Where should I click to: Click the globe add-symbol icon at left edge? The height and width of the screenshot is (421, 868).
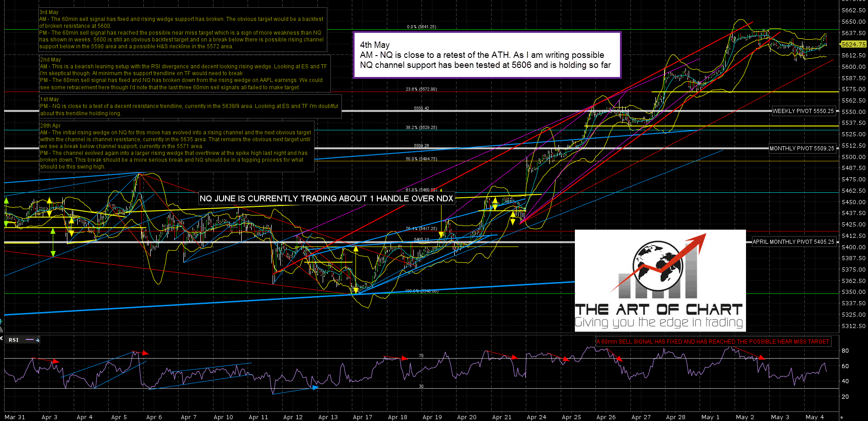1,322
